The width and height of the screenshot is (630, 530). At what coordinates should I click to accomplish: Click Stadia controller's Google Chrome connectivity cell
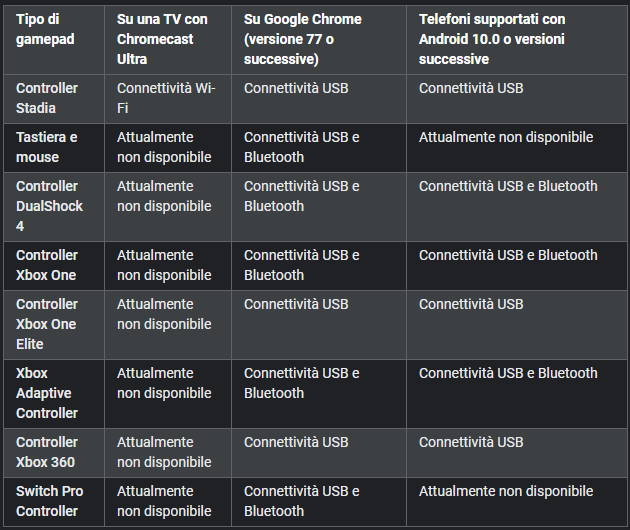click(x=296, y=88)
